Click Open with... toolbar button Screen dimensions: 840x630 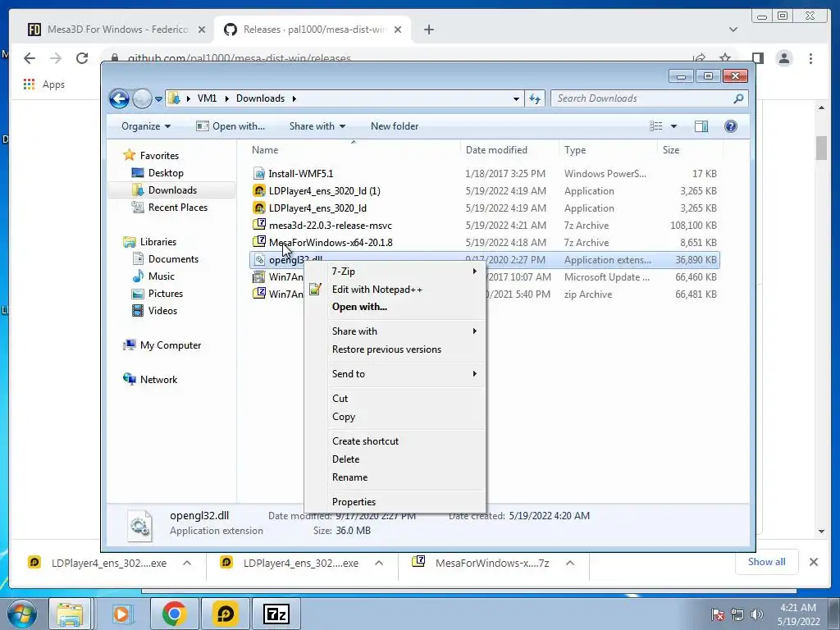(x=231, y=126)
